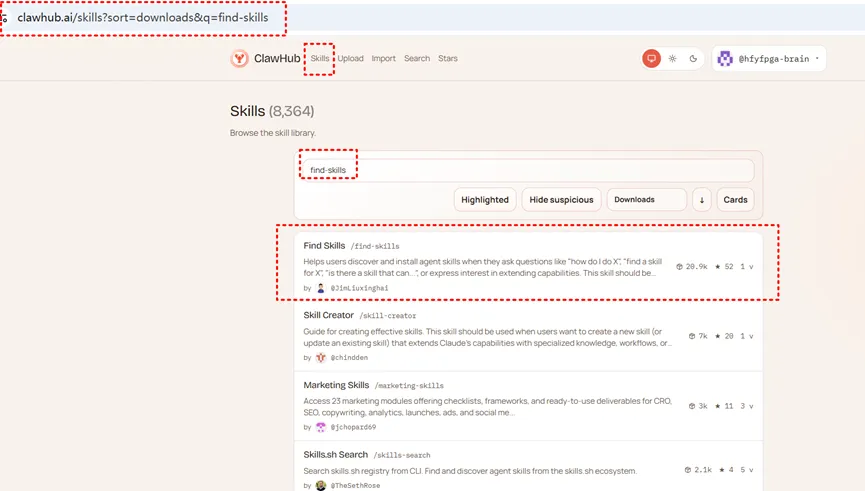Click the /marketing-skills slug text
This screenshot has height=491, width=865.
[x=409, y=386]
